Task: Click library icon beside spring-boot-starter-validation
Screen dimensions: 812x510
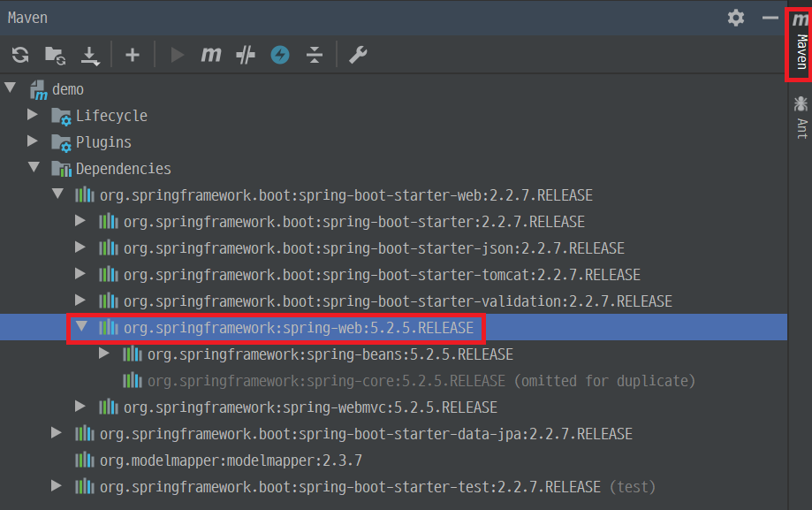Action: [x=108, y=301]
